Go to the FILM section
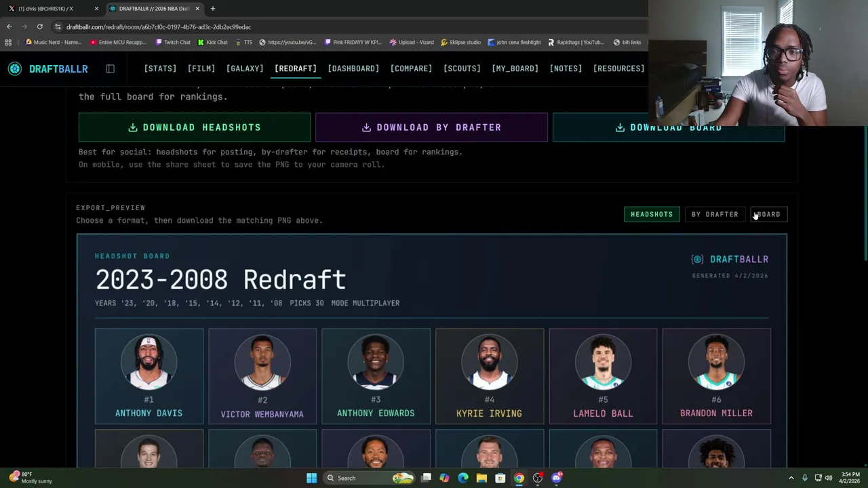Image resolution: width=868 pixels, height=488 pixels. pyautogui.click(x=201, y=68)
